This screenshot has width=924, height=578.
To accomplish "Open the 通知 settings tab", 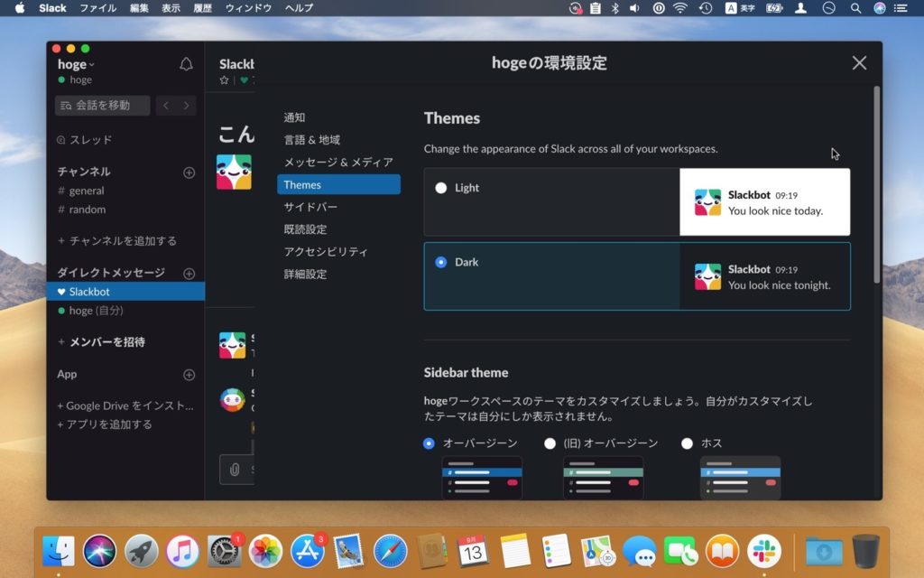I will click(x=294, y=117).
